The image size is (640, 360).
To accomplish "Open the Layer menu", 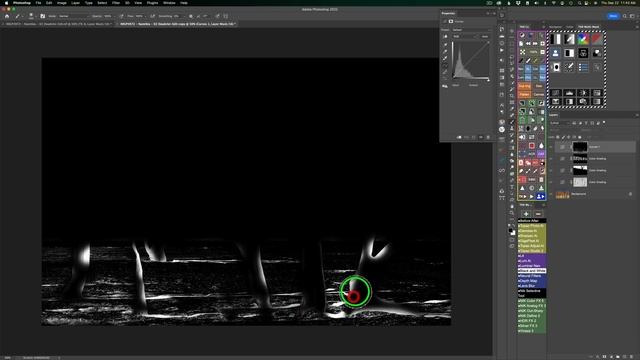I will tap(76, 3).
